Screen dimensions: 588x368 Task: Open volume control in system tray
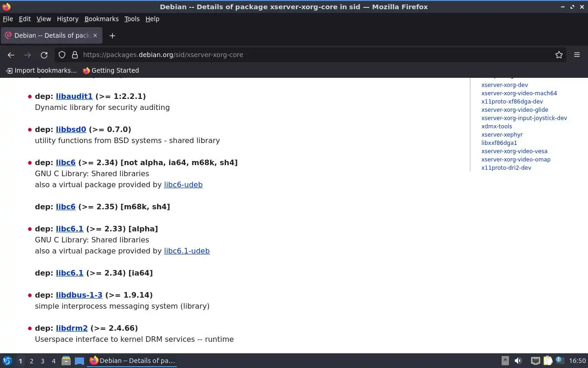click(x=518, y=361)
